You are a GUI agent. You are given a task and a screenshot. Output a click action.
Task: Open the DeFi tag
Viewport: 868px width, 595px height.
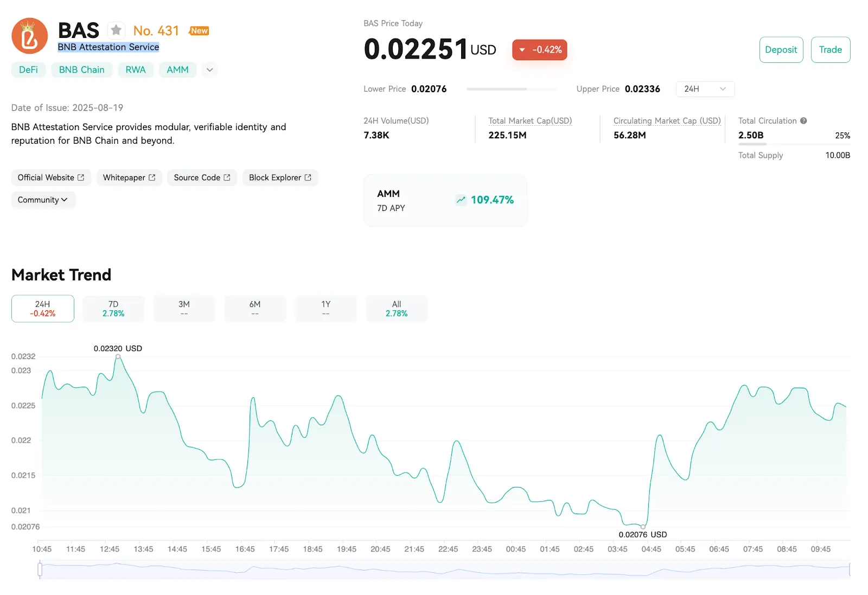click(x=28, y=70)
